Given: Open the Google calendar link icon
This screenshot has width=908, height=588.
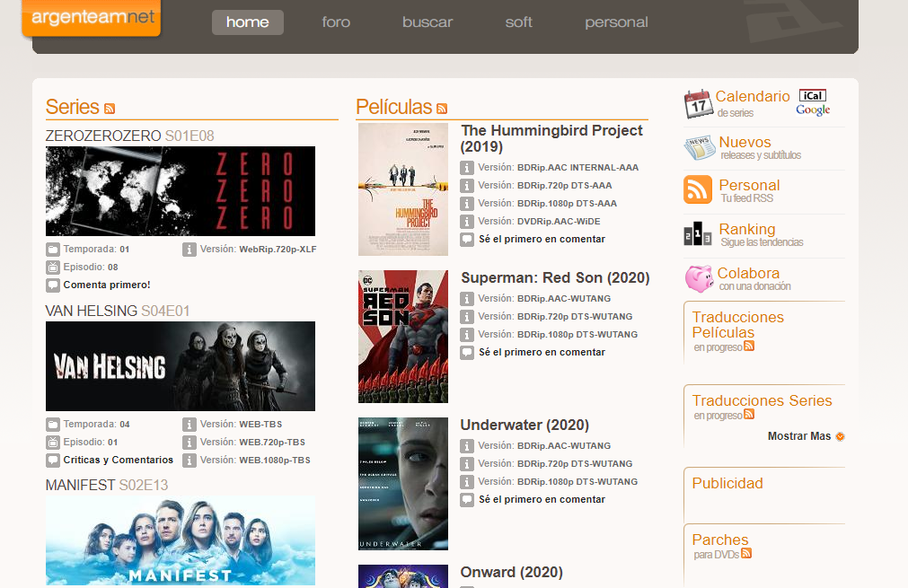Looking at the screenshot, I should coord(813,110).
